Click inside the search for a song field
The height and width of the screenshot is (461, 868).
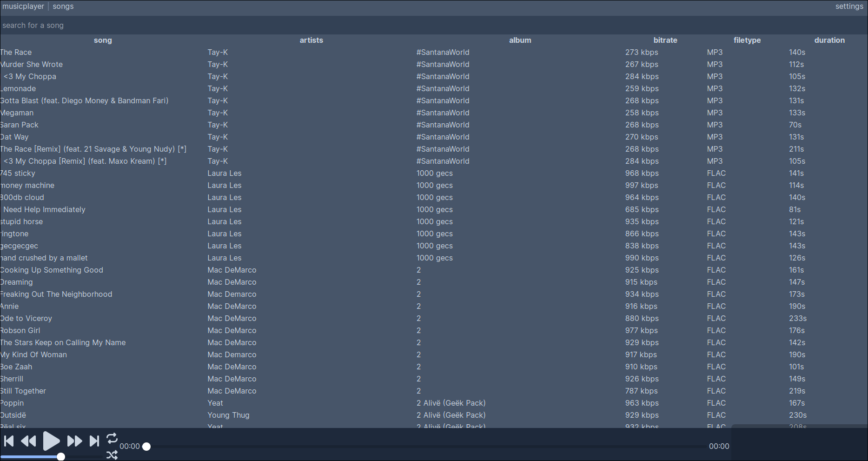(x=434, y=25)
